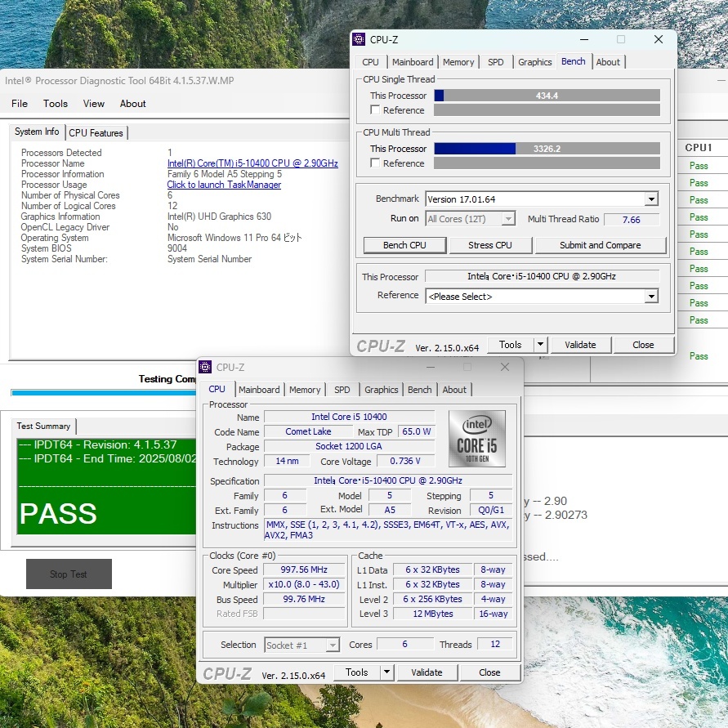
Task: Click the Stress CPU button
Action: point(490,245)
